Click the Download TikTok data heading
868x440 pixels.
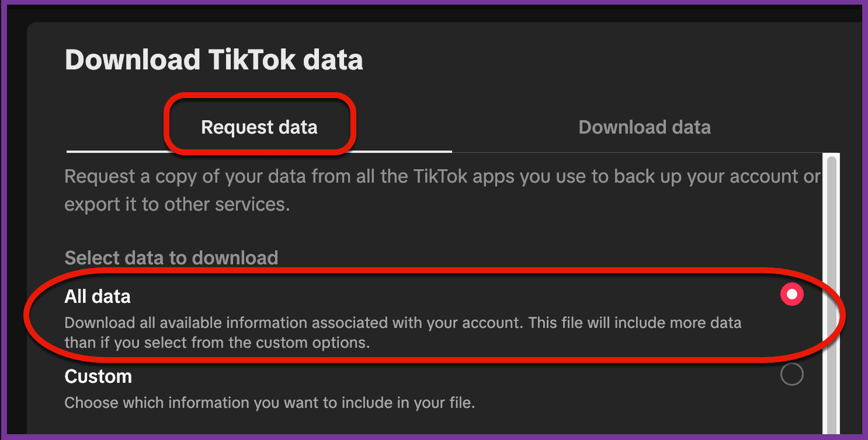pos(214,58)
